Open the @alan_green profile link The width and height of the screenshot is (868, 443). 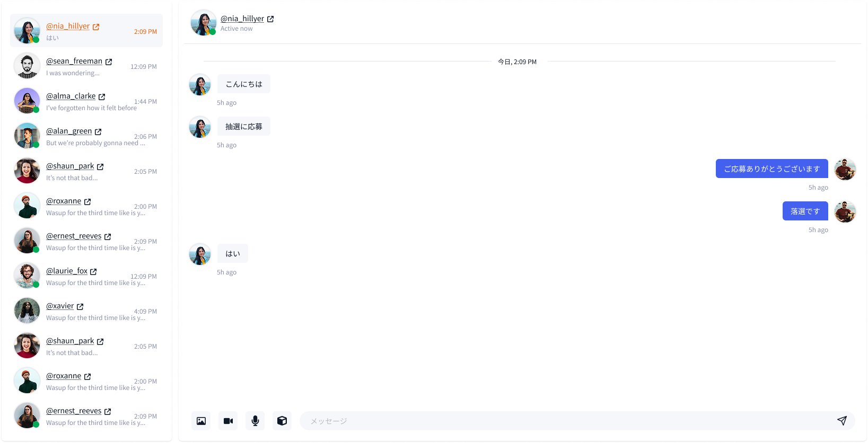click(69, 131)
